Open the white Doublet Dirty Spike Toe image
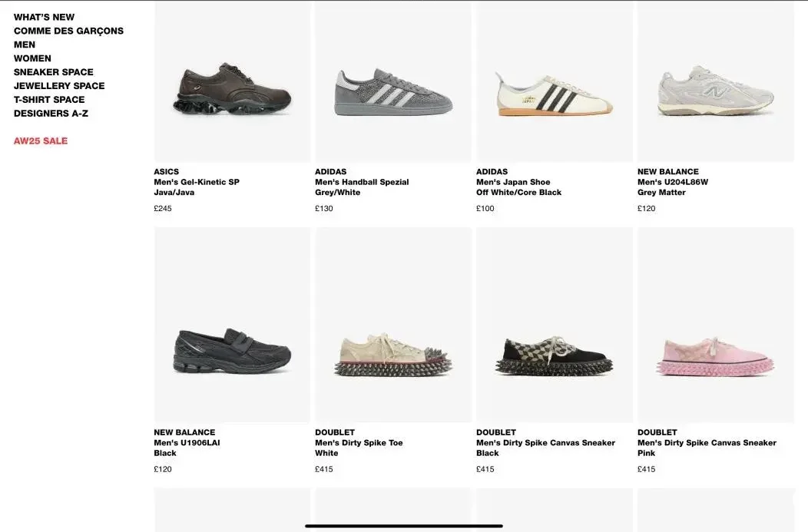The width and height of the screenshot is (808, 532). (393, 355)
